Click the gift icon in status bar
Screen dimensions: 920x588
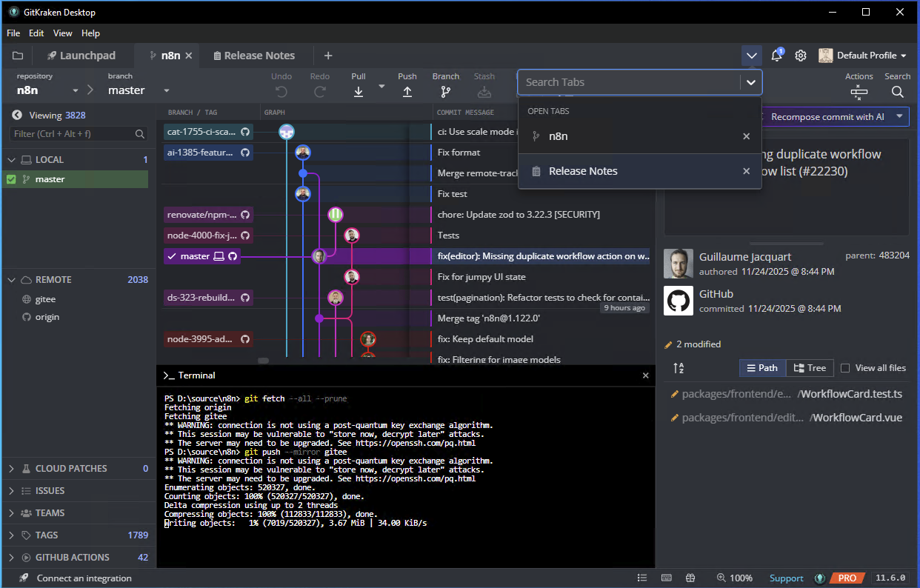[690, 578]
